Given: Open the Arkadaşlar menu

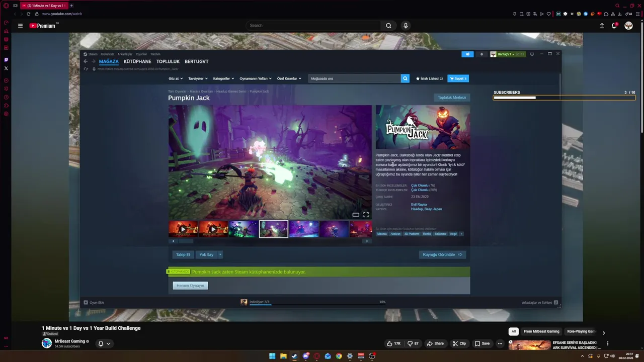Looking at the screenshot, I should (x=125, y=54).
